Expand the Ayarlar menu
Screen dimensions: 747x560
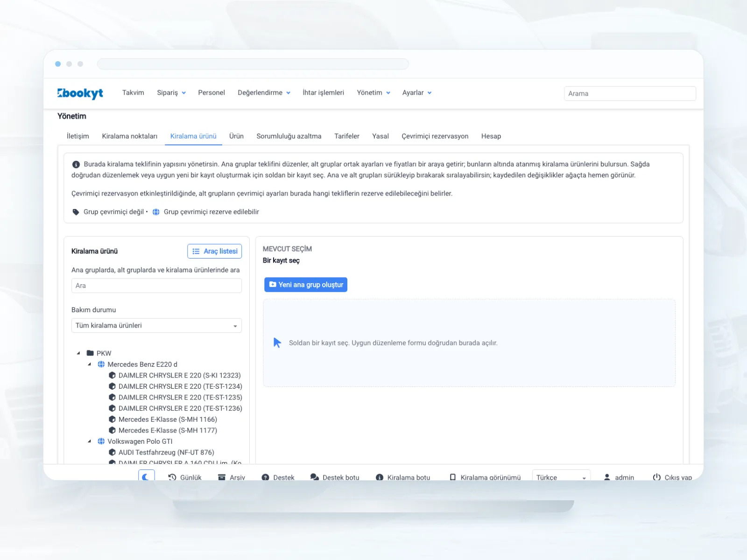pos(417,93)
